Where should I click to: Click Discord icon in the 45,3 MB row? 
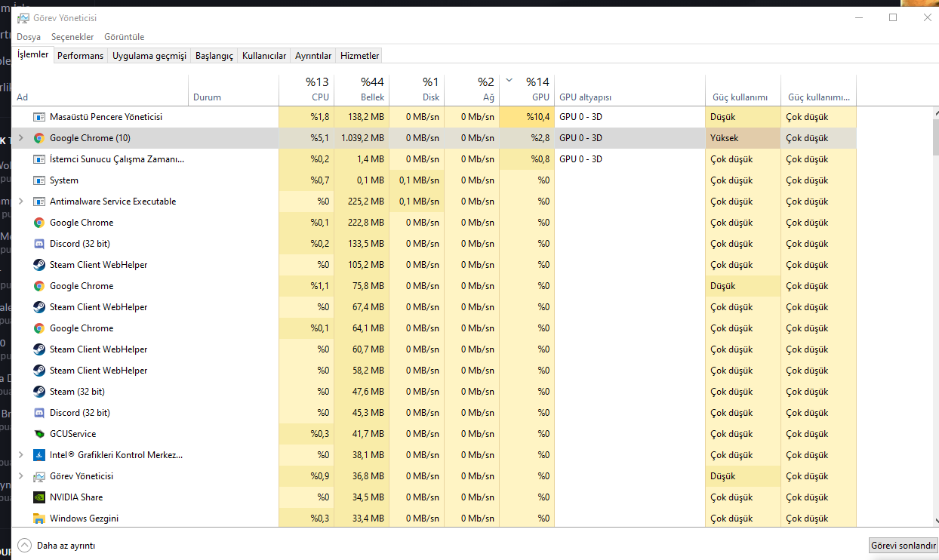[39, 413]
